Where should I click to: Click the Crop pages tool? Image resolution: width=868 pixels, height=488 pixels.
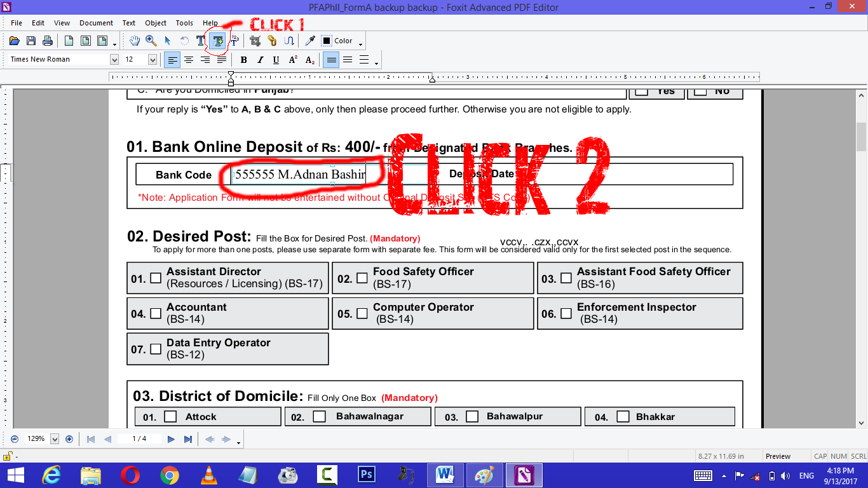click(254, 41)
